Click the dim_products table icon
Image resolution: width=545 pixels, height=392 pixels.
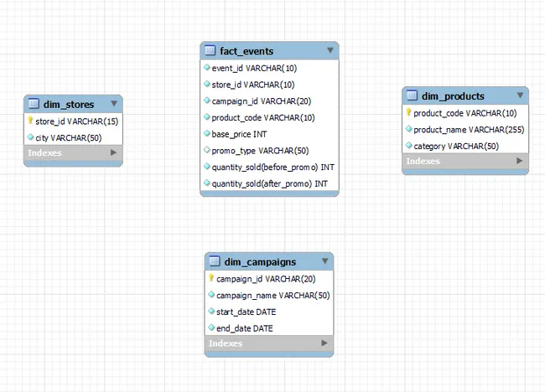tap(412, 95)
